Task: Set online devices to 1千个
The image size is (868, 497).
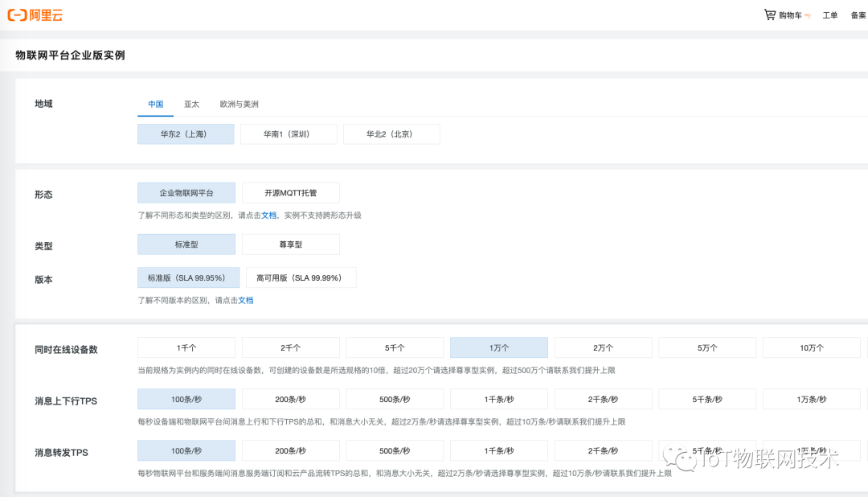Action: [186, 347]
